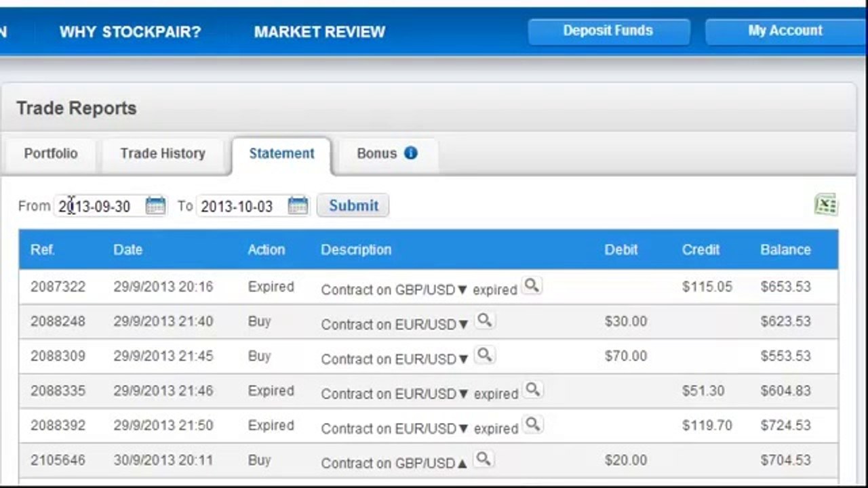Open WHY STOCKPAIR? menu item
This screenshot has width=868, height=488.
click(130, 32)
